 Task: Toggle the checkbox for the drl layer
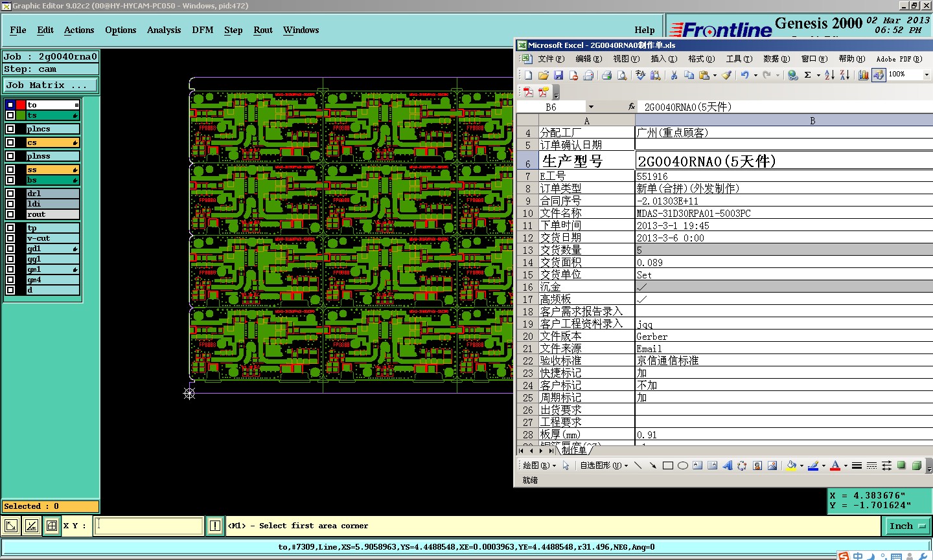pos(10,194)
